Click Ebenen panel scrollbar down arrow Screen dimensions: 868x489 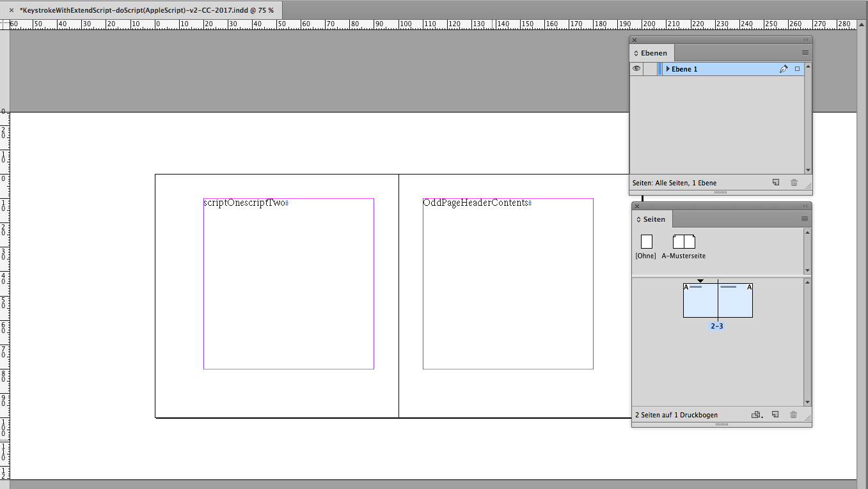pyautogui.click(x=808, y=170)
